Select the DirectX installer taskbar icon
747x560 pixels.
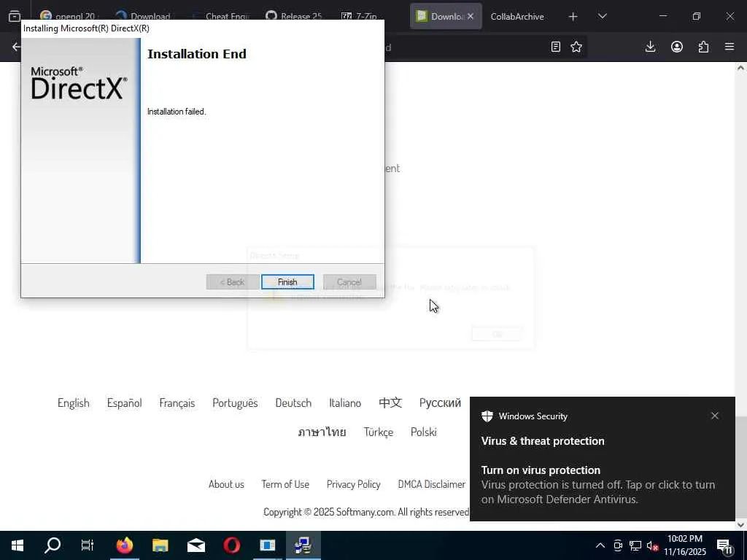pos(303,545)
